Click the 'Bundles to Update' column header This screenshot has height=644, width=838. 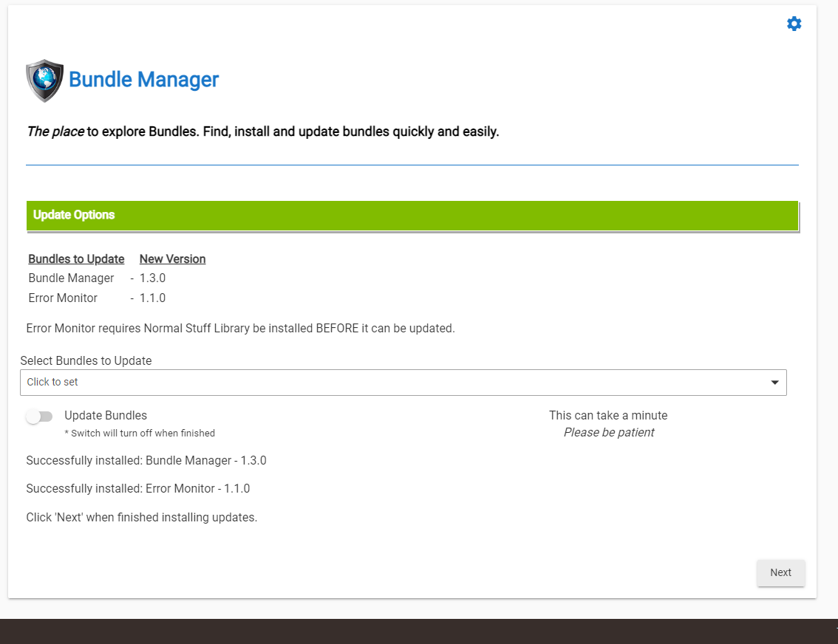(x=76, y=258)
